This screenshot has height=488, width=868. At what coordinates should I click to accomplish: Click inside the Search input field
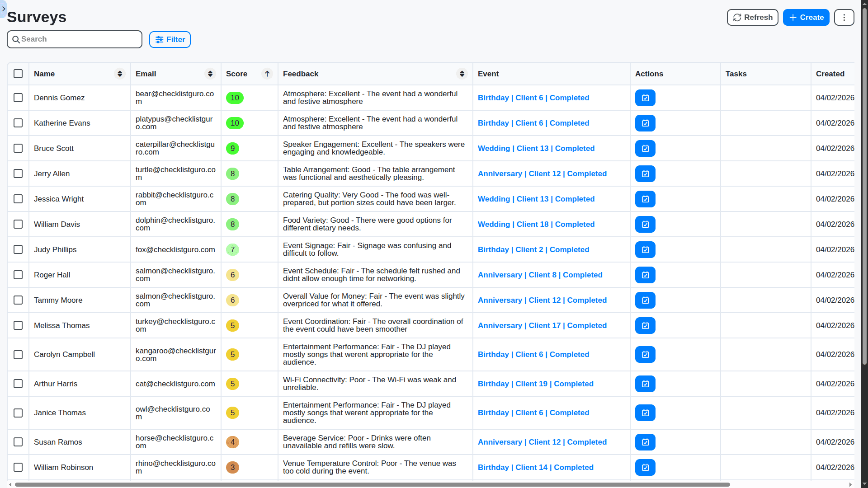(x=75, y=39)
